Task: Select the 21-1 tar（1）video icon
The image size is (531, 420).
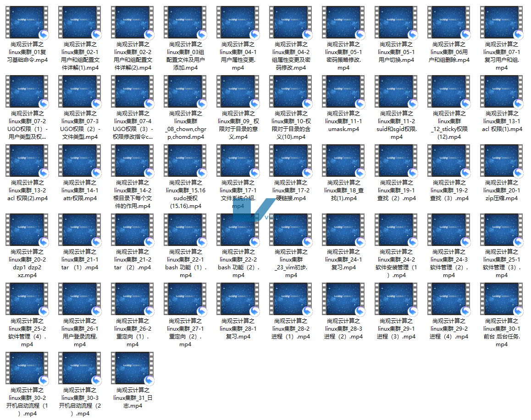Action: tap(80, 229)
